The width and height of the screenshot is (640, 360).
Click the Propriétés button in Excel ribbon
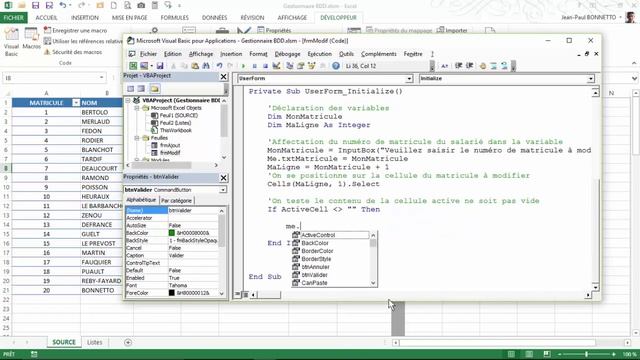(x=274, y=30)
